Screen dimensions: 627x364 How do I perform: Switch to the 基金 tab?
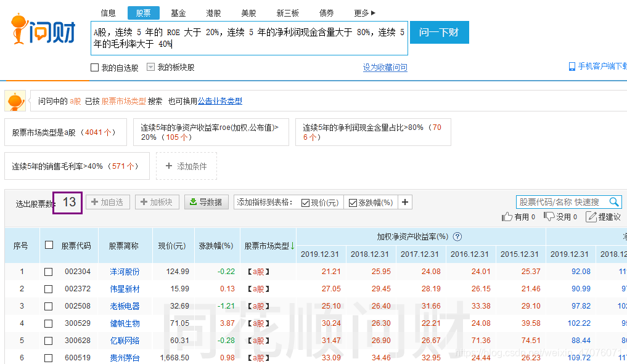pyautogui.click(x=178, y=13)
